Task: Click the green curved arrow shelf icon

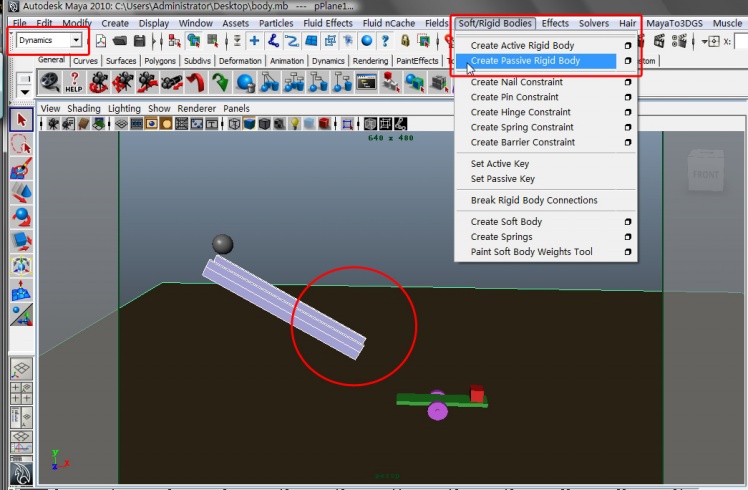Action: click(x=220, y=82)
